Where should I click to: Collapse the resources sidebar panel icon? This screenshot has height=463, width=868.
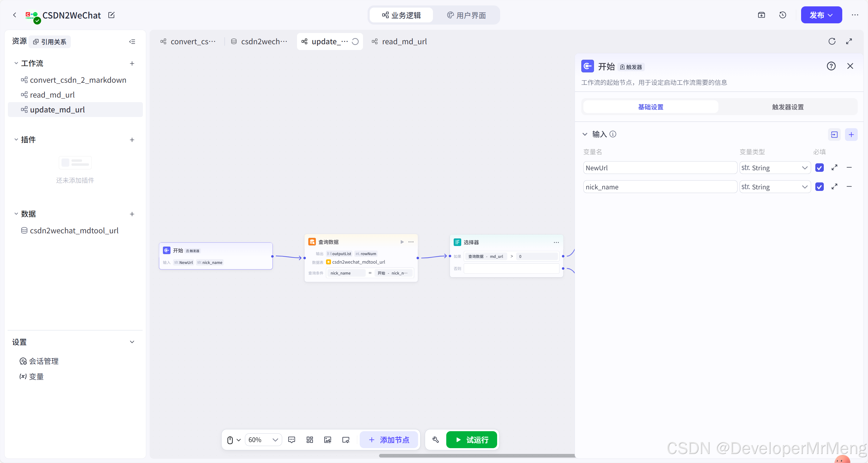(x=132, y=42)
